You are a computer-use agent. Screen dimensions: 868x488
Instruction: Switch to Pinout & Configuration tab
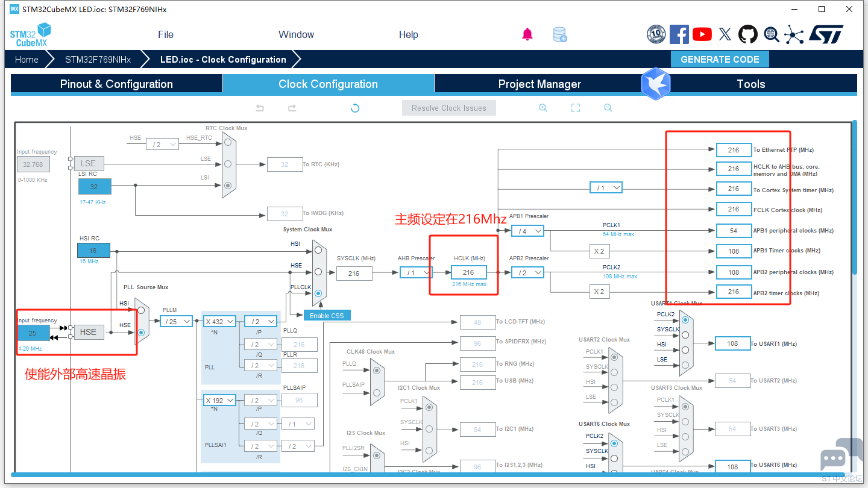[116, 84]
